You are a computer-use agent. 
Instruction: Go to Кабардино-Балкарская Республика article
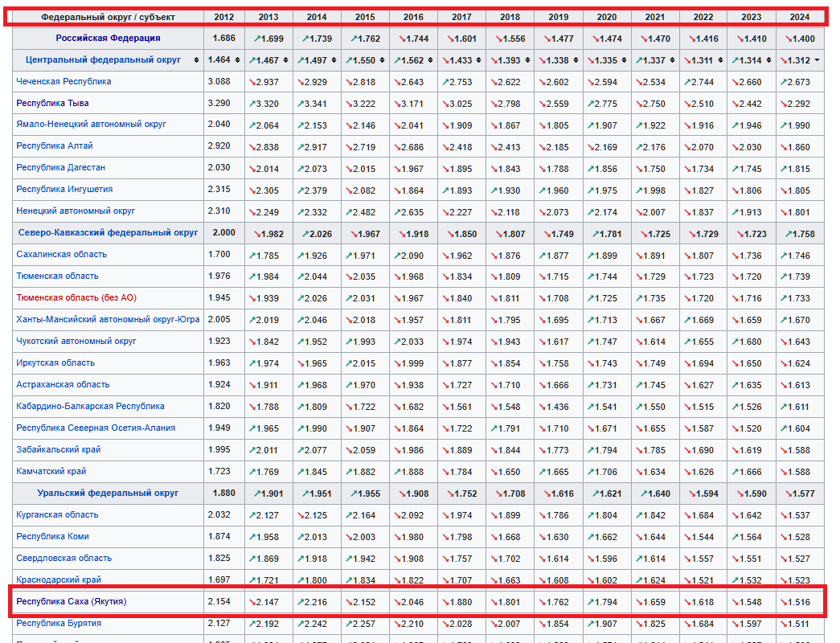(90, 406)
